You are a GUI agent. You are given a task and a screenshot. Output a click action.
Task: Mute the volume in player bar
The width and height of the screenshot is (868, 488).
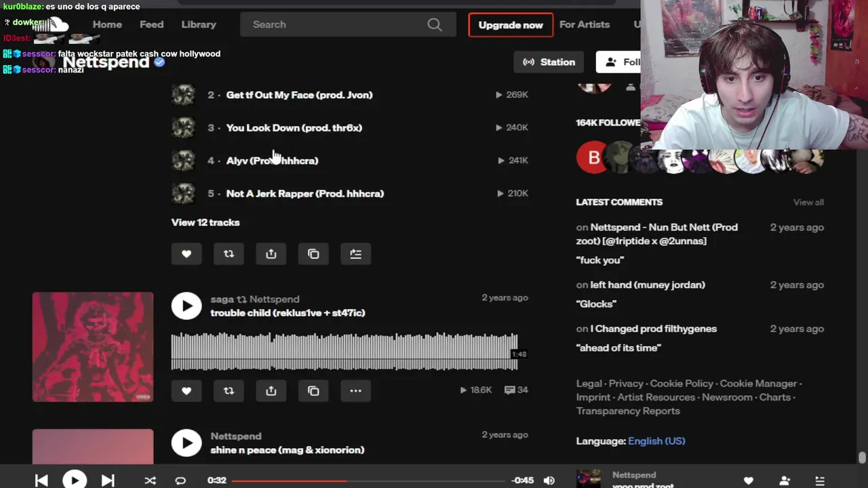coord(549,481)
